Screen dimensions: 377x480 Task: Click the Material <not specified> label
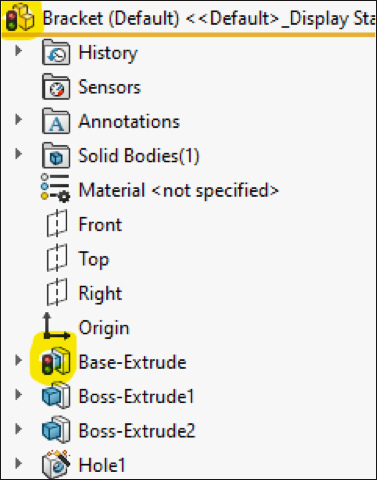point(178,190)
